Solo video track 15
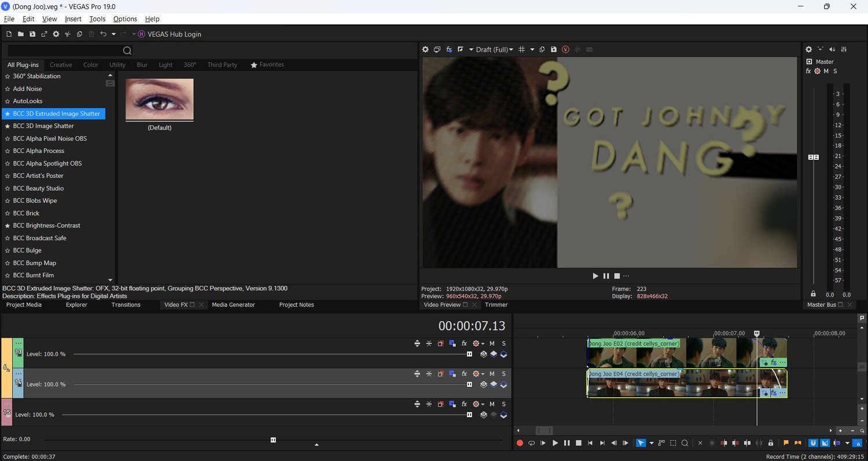868x461 pixels. pos(503,404)
